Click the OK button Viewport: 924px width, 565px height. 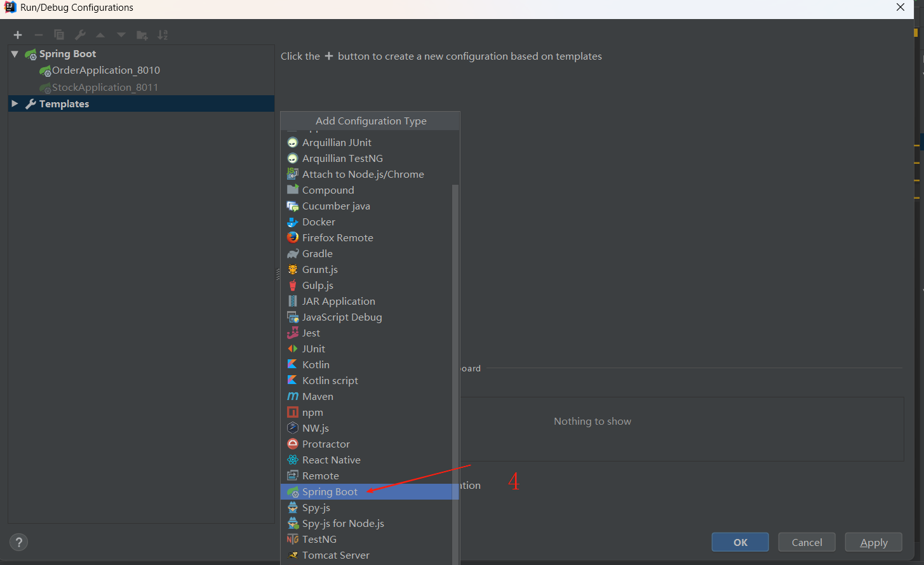tap(740, 542)
